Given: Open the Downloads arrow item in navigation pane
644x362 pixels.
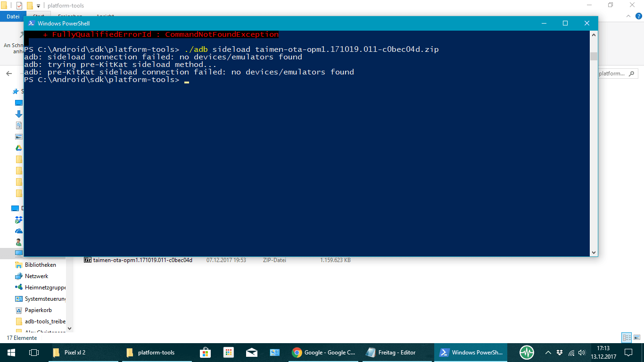Looking at the screenshot, I should (x=19, y=114).
